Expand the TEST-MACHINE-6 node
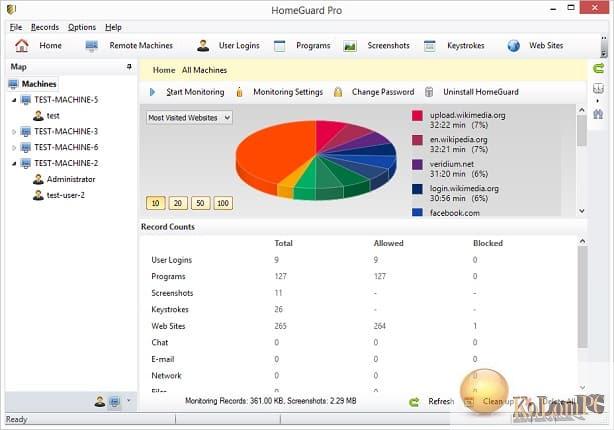The width and height of the screenshot is (614, 430). coord(14,148)
